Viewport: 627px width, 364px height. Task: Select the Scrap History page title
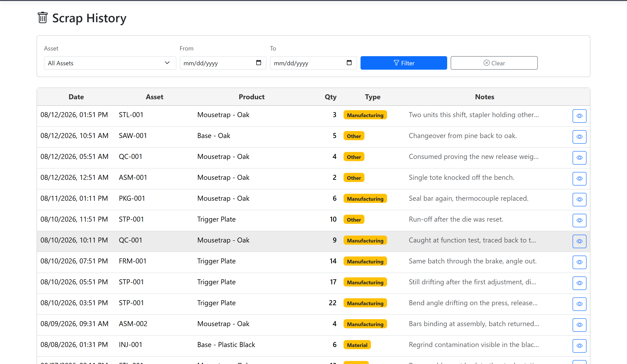coord(89,18)
